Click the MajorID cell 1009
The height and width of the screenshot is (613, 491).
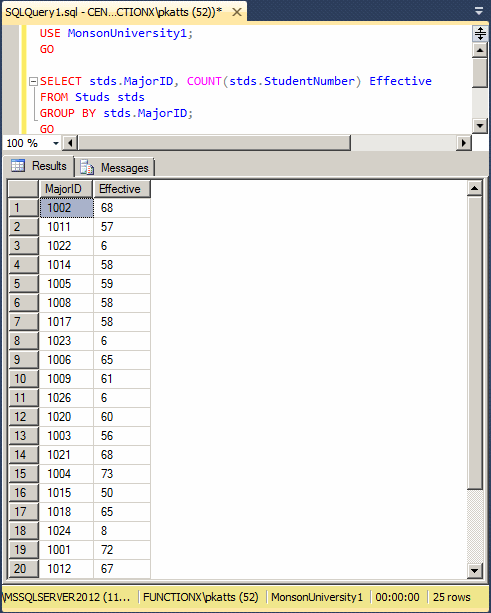click(x=66, y=378)
